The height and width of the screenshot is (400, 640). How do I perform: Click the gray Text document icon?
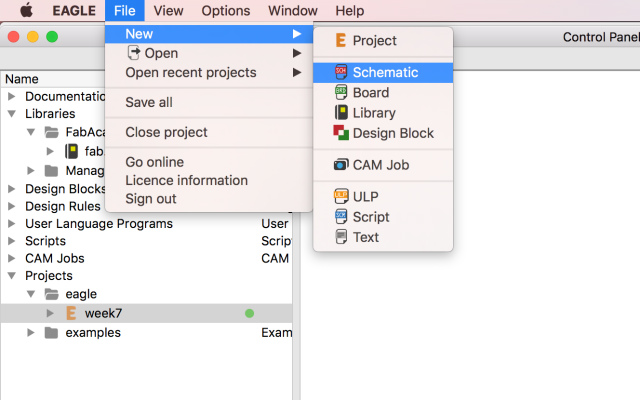(341, 237)
